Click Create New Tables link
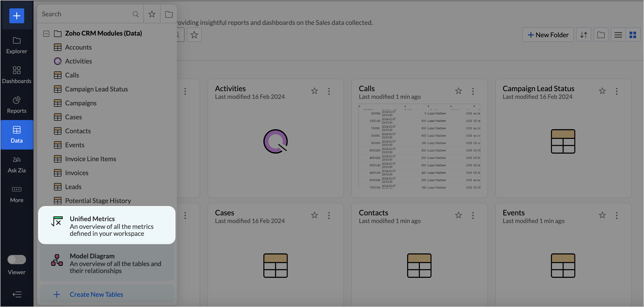 point(96,294)
